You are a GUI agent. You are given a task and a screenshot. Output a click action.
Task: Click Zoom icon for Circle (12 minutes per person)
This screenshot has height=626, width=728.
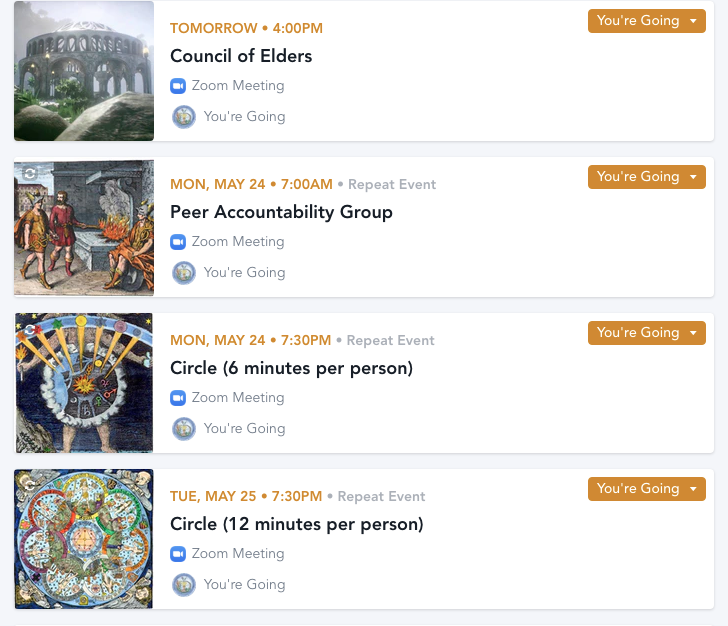coord(179,554)
